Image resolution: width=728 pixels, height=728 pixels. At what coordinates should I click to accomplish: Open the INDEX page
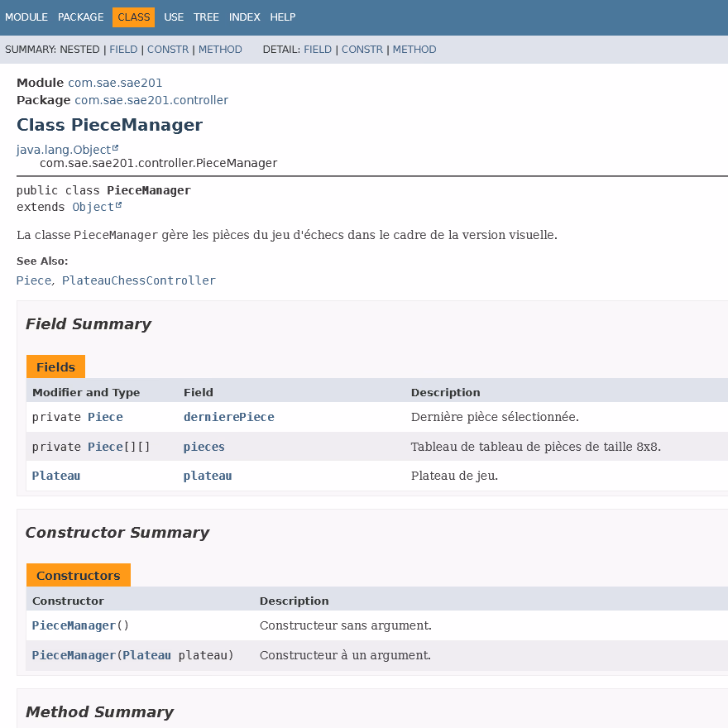[244, 17]
